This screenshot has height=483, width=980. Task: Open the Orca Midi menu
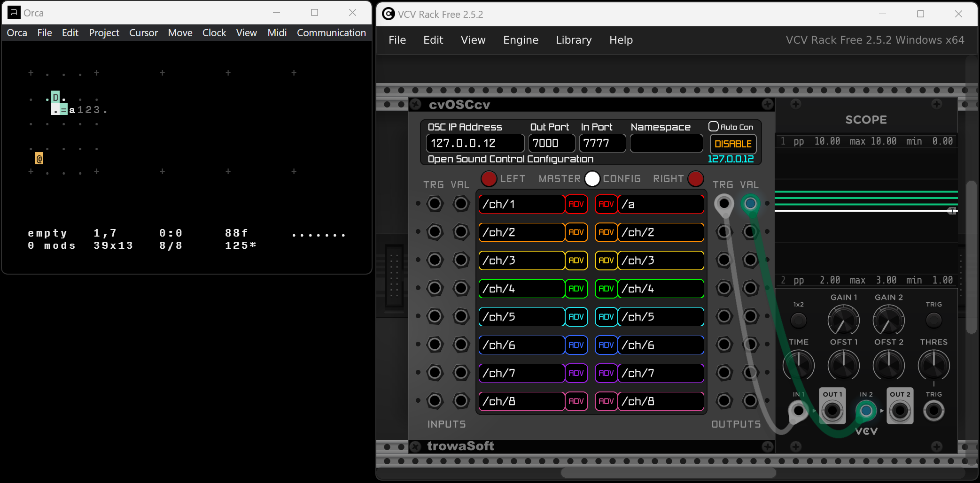277,33
